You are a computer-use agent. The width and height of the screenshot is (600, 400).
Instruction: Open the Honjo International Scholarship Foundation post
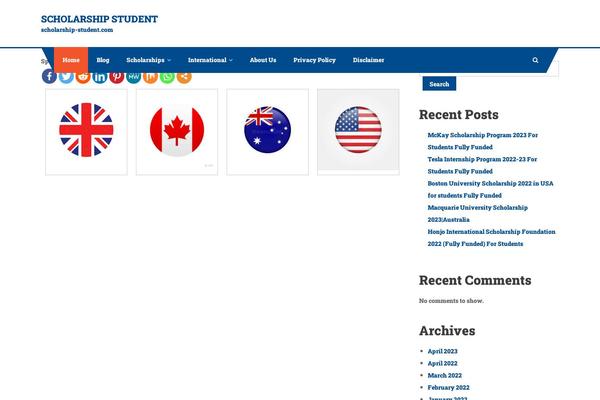pos(491,237)
